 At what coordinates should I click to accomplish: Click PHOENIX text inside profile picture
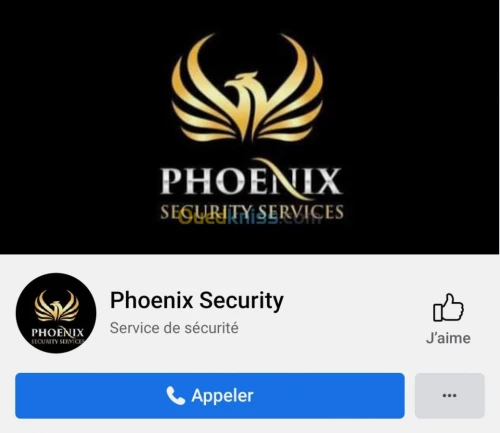(58, 332)
